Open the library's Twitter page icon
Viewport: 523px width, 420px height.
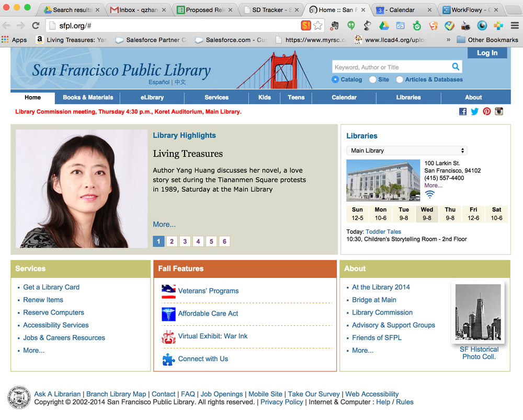tap(475, 112)
